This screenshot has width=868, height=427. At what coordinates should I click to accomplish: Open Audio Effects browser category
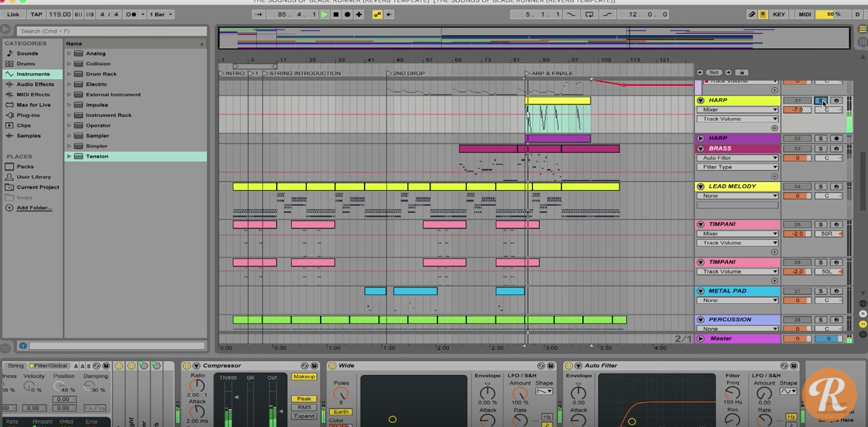[x=35, y=84]
